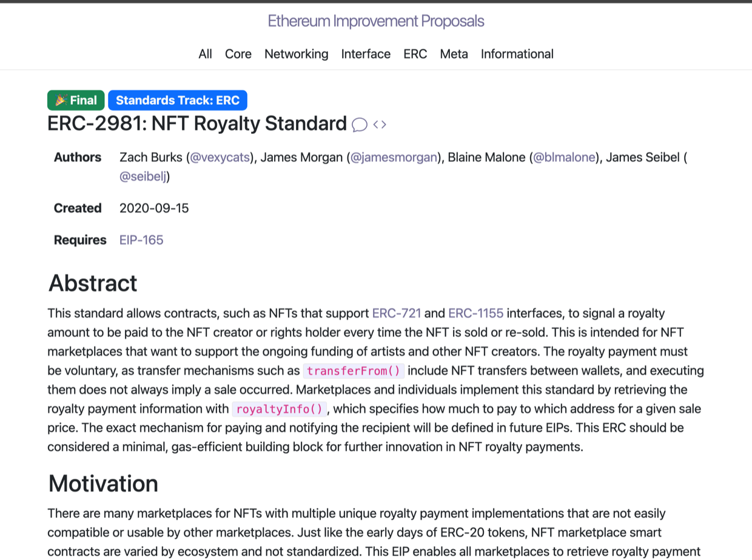Click the ERC-2981: NFT Royalty Standard title
Viewport: 752px width, 560px height.
[197, 124]
